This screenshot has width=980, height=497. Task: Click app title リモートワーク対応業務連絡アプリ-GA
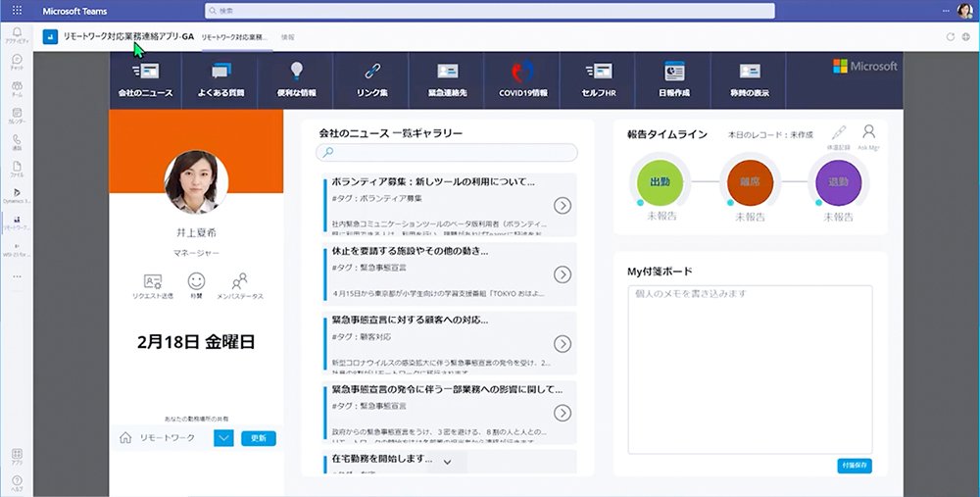(x=128, y=37)
